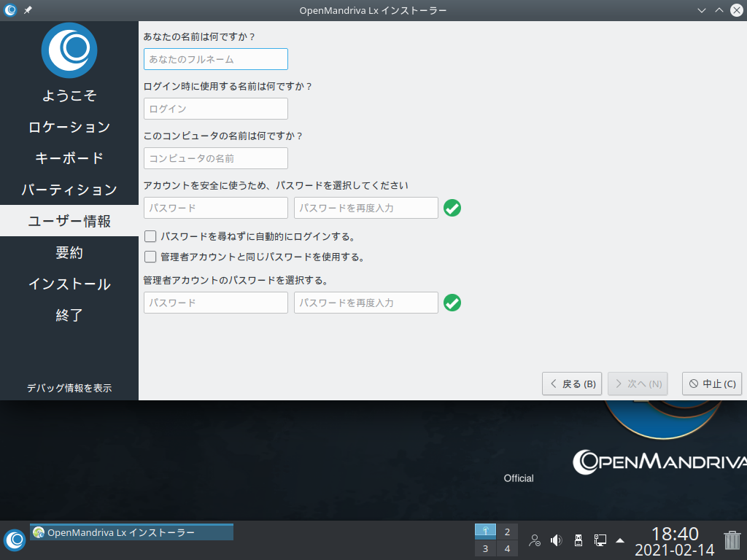Select the ようこそ step in sidebar
Screen dimensions: 747x560
69,96
